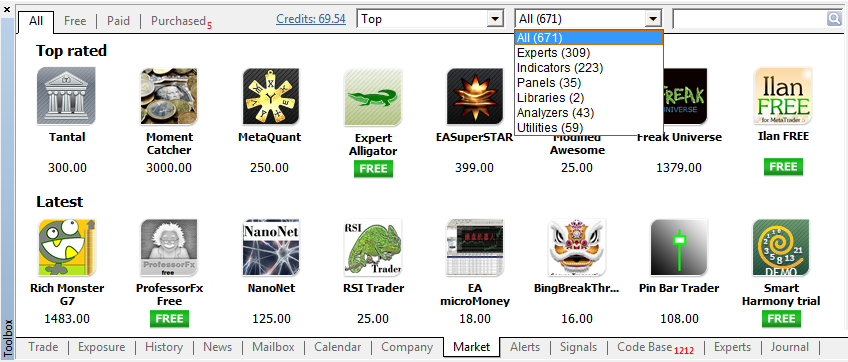Click FREE button under Ilan FREE
848x362 pixels.
tap(783, 167)
